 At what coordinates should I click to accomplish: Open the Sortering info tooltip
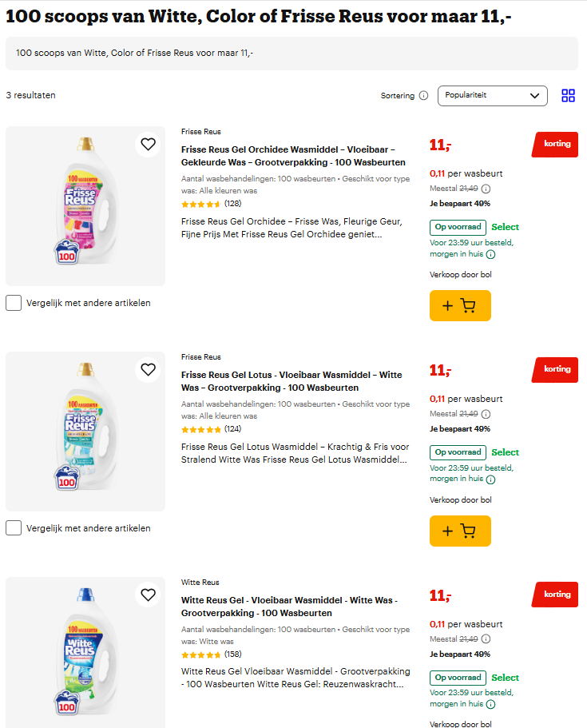click(x=422, y=95)
